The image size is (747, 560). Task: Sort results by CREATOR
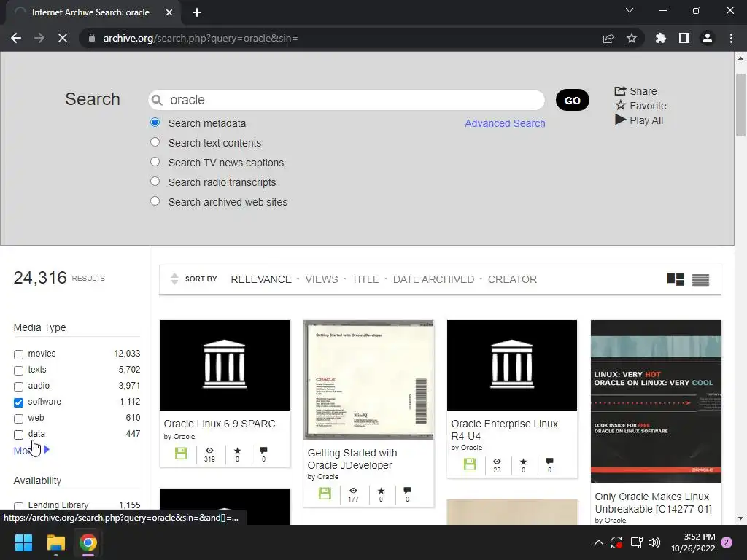512,279
